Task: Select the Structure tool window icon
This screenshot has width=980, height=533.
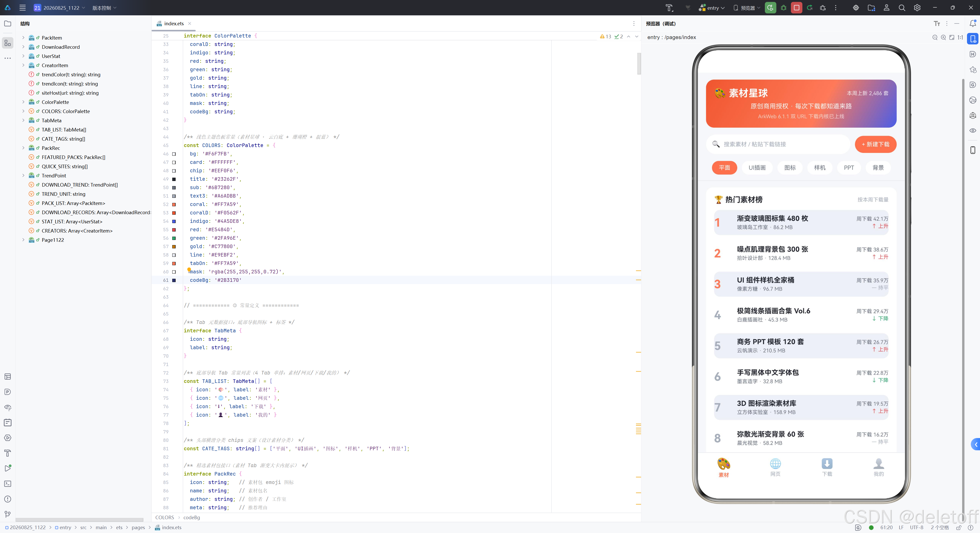Action: point(8,43)
